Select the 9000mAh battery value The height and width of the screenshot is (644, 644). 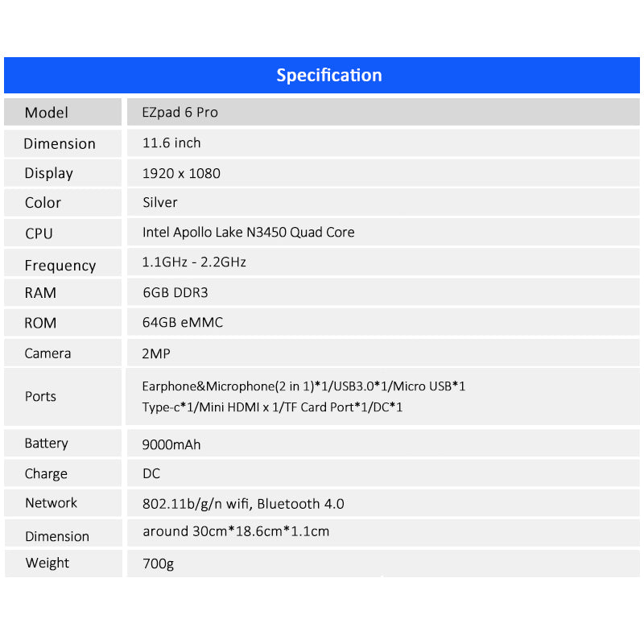point(171,444)
